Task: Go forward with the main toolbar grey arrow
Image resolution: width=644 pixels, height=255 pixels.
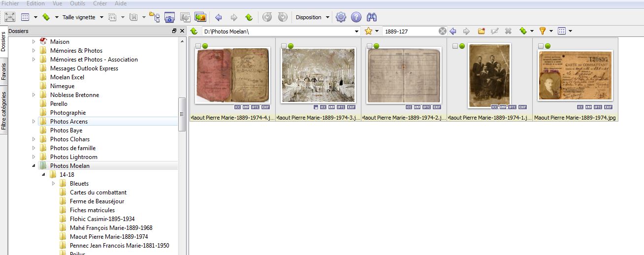Action: [x=234, y=17]
